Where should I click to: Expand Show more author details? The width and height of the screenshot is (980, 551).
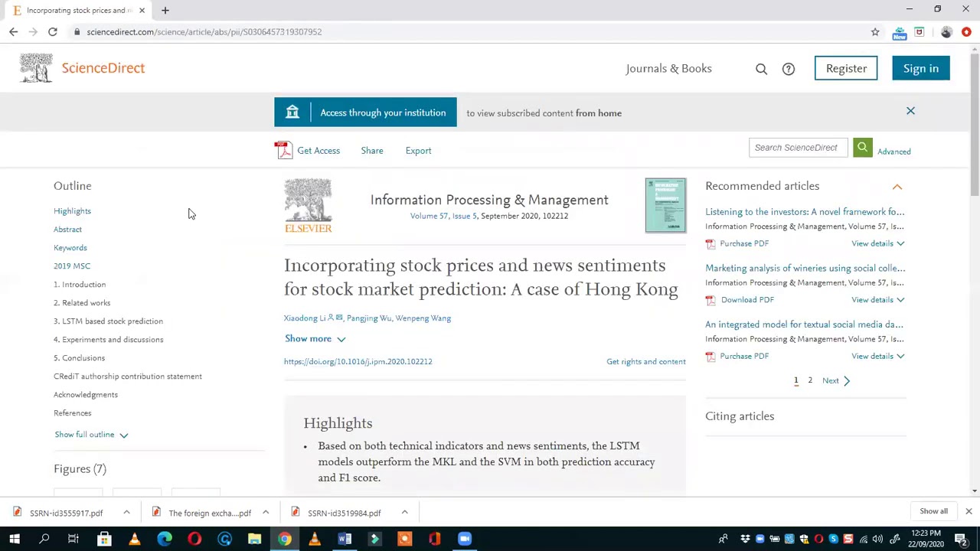[315, 338]
